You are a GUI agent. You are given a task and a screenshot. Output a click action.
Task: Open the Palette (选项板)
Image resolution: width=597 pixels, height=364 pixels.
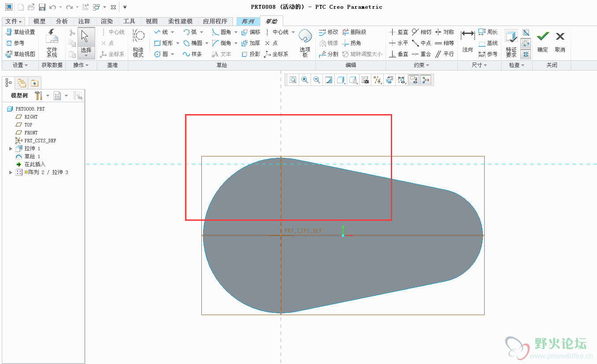click(305, 43)
